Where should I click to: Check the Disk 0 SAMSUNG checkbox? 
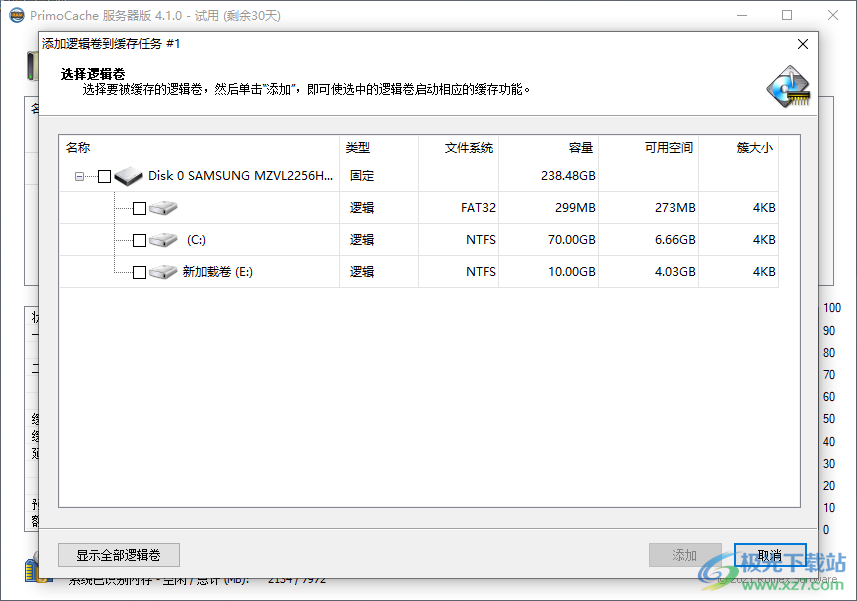click(x=104, y=176)
